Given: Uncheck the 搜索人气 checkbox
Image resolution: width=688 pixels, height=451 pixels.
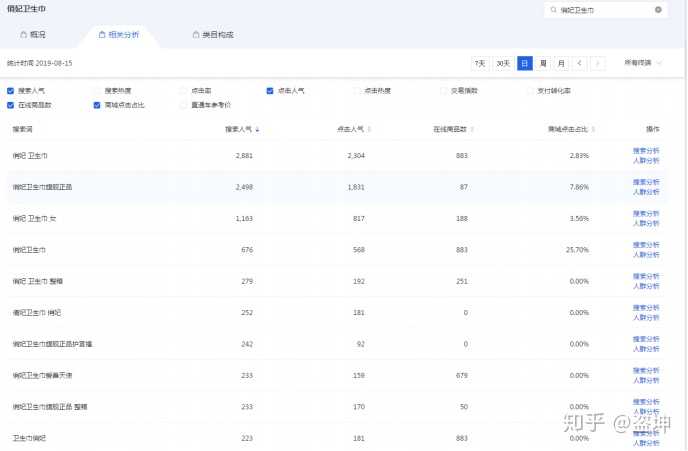Looking at the screenshot, I should tap(10, 91).
